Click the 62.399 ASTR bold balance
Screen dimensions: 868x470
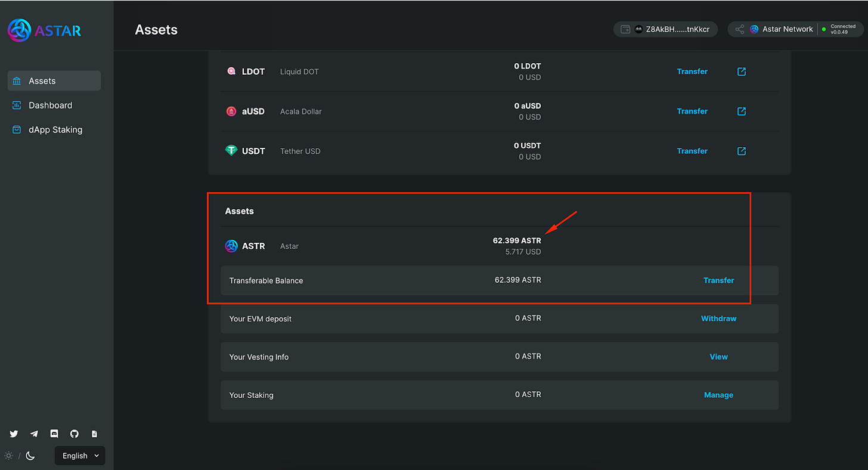click(x=517, y=240)
